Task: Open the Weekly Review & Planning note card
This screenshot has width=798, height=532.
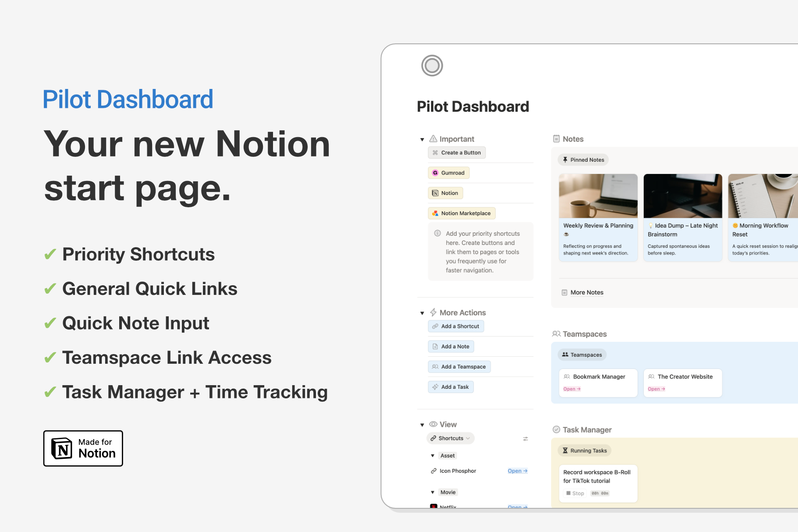Action: click(598, 218)
